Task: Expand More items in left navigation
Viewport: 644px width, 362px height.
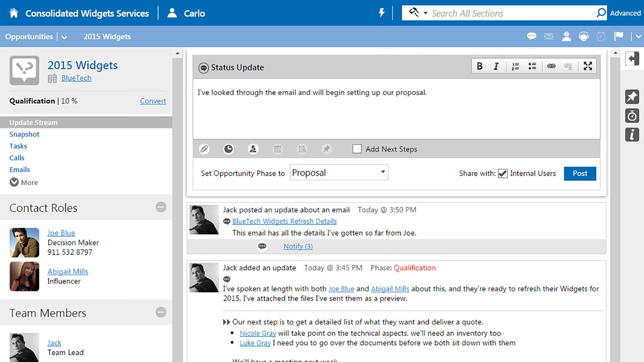Action: [x=14, y=182]
